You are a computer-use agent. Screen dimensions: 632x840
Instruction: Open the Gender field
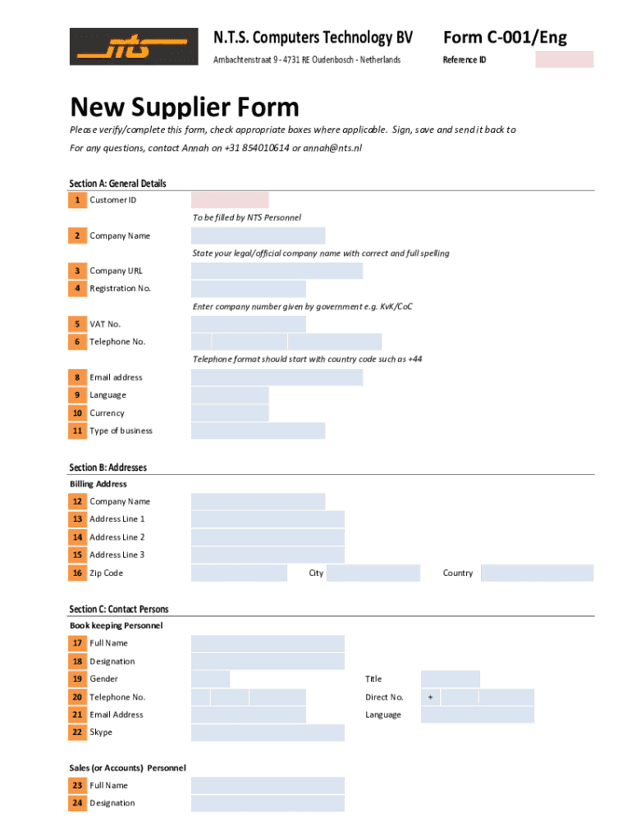[x=210, y=679]
